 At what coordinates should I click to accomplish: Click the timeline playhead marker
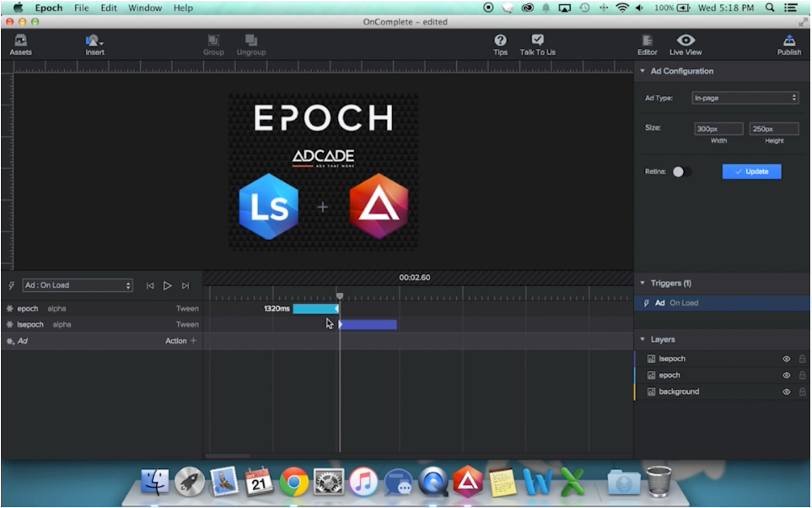pos(340,295)
